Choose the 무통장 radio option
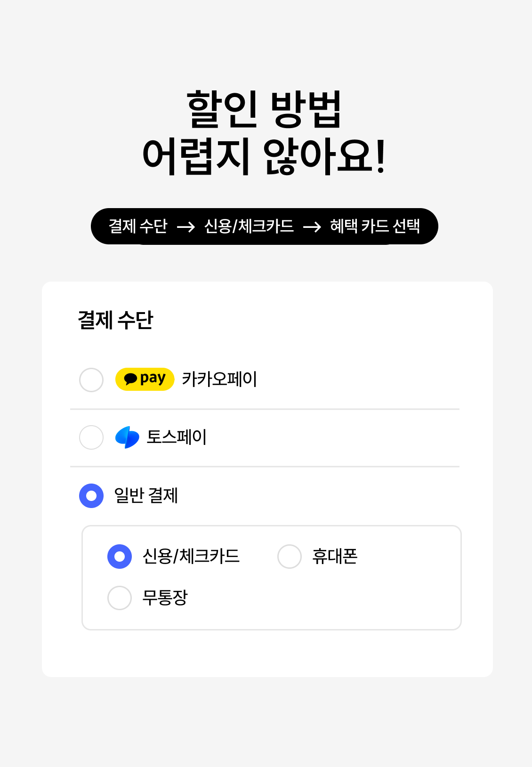532x767 pixels. (x=120, y=598)
